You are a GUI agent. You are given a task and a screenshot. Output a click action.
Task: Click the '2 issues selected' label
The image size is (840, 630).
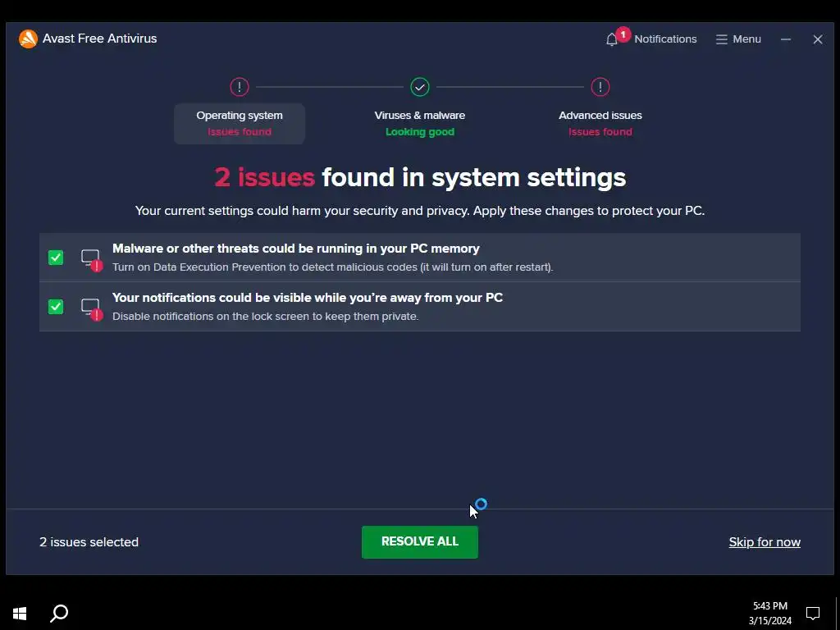[89, 542]
